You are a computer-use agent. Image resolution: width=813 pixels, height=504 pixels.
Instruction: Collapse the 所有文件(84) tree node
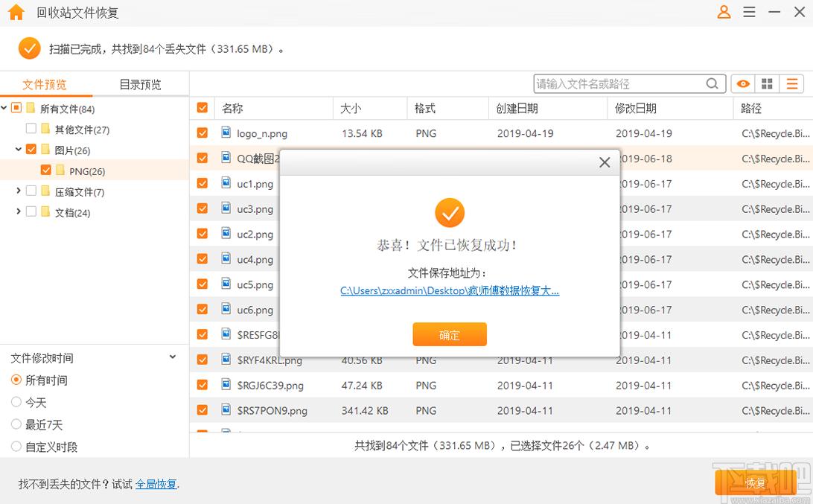(x=4, y=108)
